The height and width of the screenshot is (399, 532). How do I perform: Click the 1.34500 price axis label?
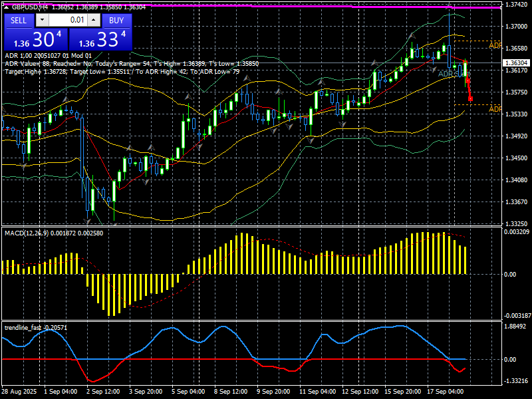(516, 158)
